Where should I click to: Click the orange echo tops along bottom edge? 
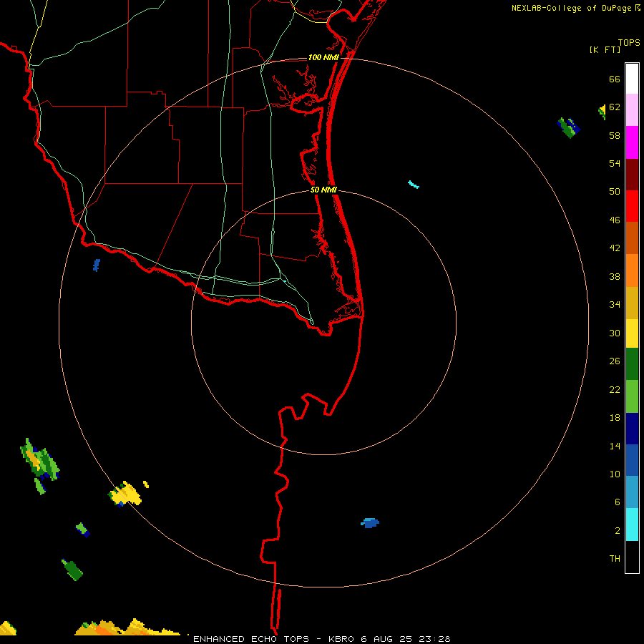(127, 627)
